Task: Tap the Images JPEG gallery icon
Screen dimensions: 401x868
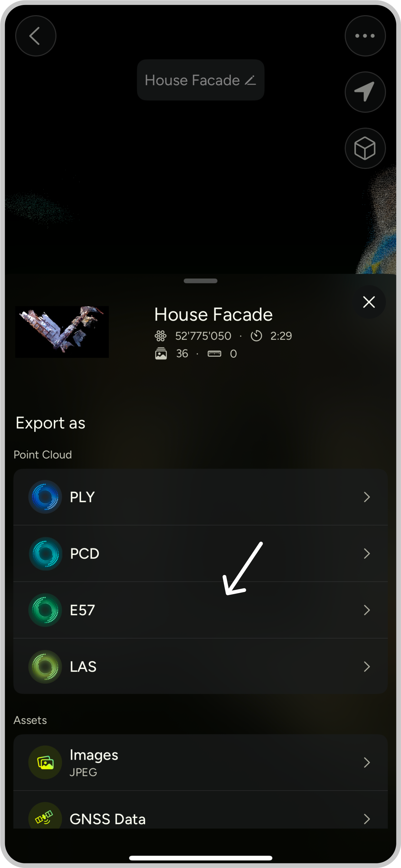Action: pyautogui.click(x=45, y=762)
